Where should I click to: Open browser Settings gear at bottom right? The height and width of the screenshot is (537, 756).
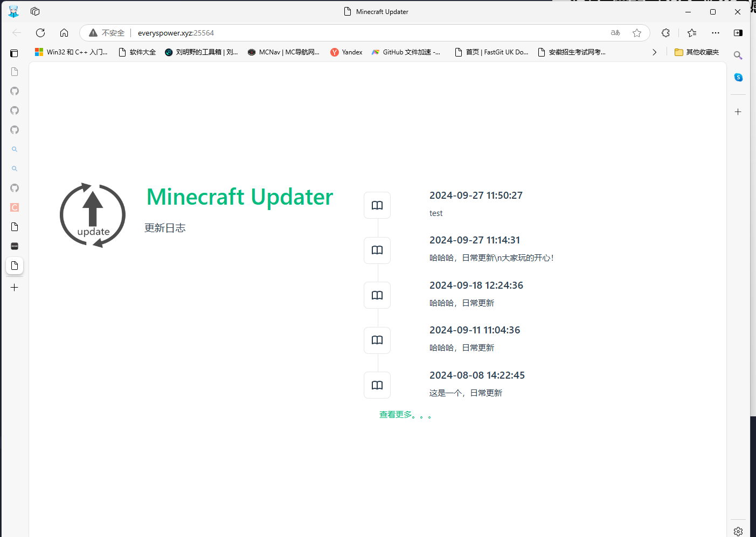738,531
